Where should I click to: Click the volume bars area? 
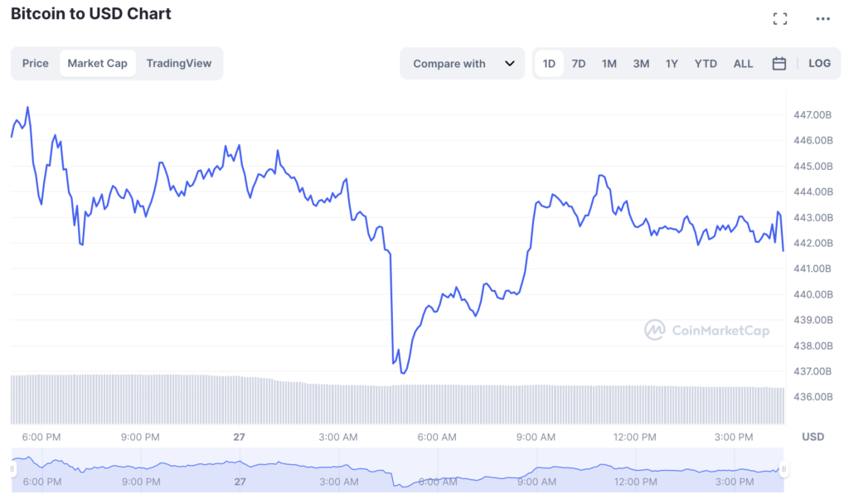398,402
